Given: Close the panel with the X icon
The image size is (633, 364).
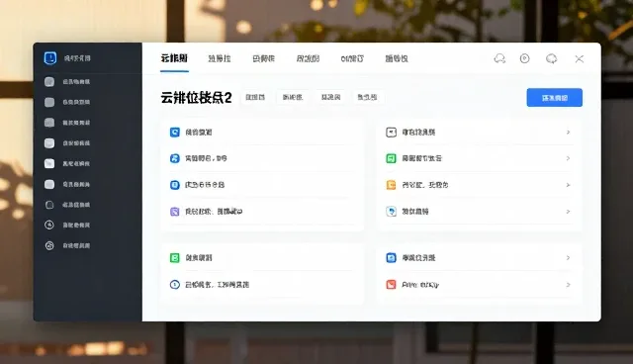Looking at the screenshot, I should pos(579,59).
